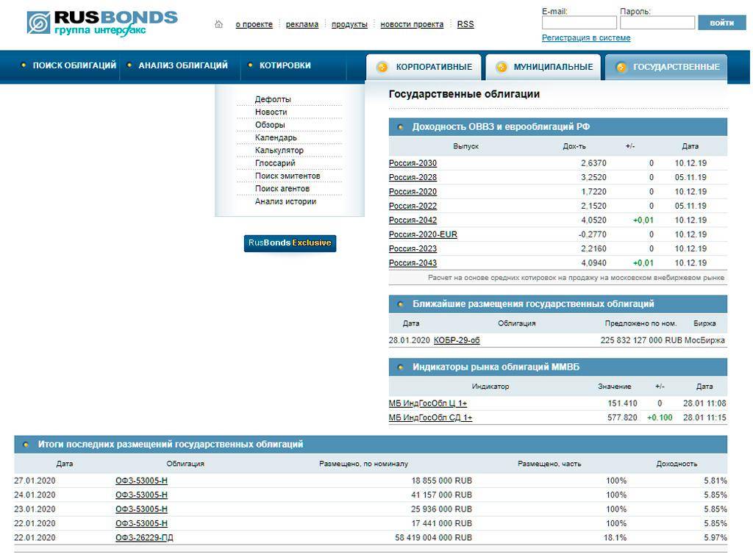Open the КОБР-29-об bond link

[x=457, y=340]
